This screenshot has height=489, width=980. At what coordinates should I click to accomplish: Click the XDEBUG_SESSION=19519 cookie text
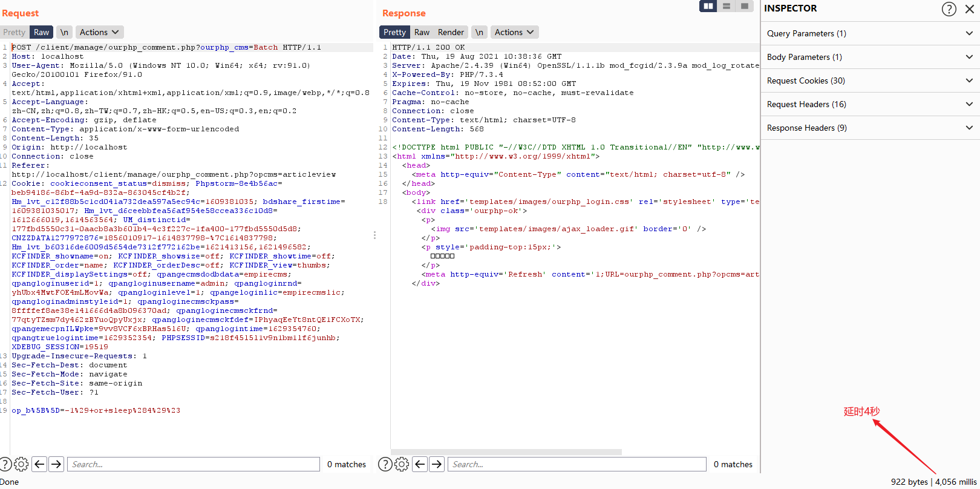pyautogui.click(x=60, y=347)
